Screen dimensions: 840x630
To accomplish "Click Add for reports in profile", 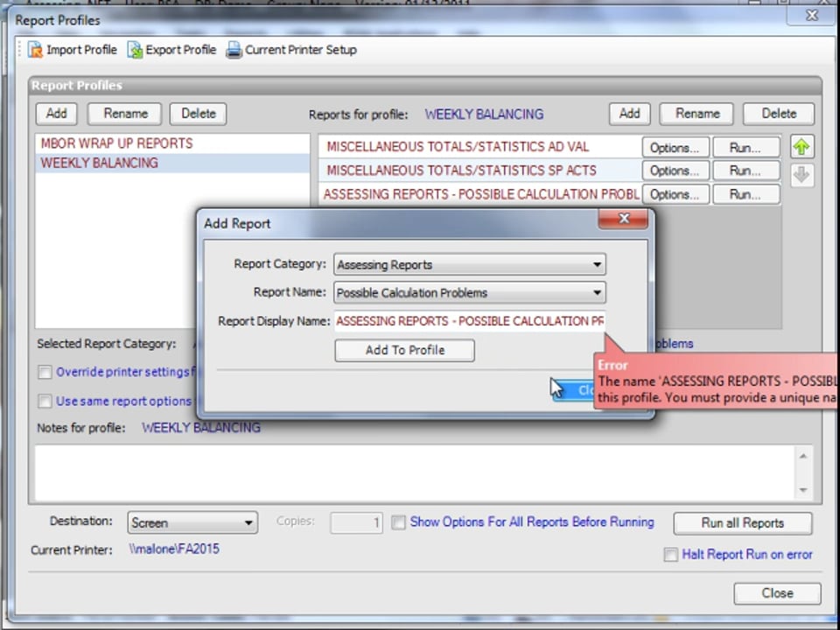I will coord(629,114).
